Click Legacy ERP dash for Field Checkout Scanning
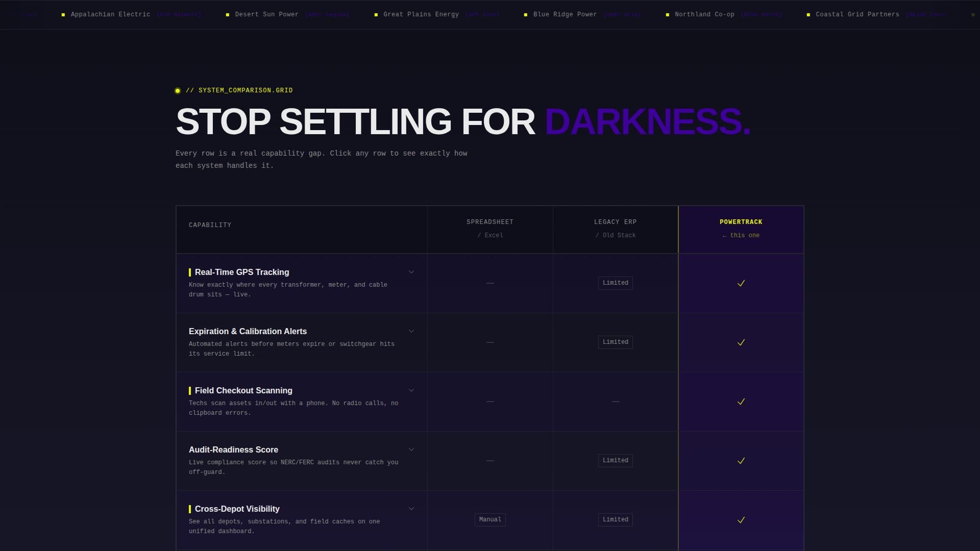 [616, 402]
